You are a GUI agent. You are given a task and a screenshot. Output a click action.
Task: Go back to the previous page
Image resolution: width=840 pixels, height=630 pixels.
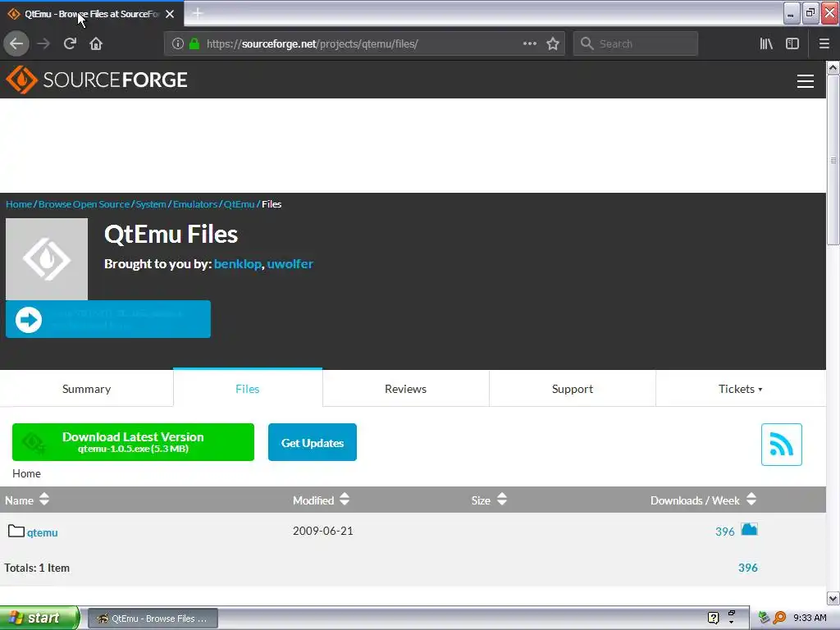[16, 43]
